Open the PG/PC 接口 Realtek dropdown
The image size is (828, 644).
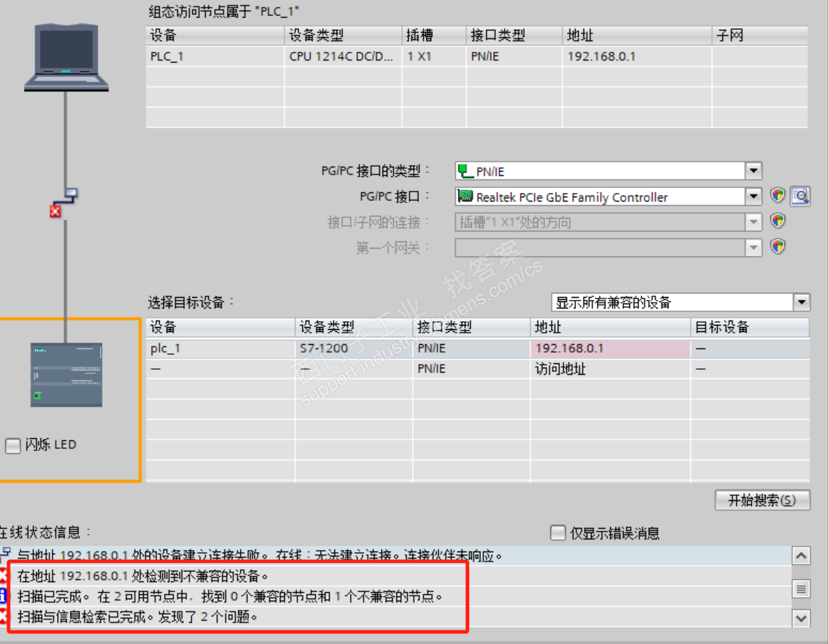[754, 197]
